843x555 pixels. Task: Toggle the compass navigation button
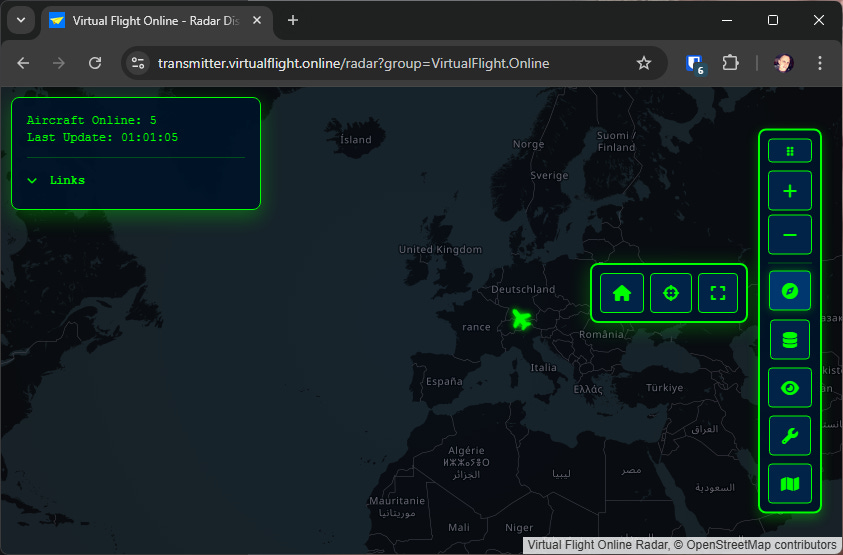pos(790,291)
